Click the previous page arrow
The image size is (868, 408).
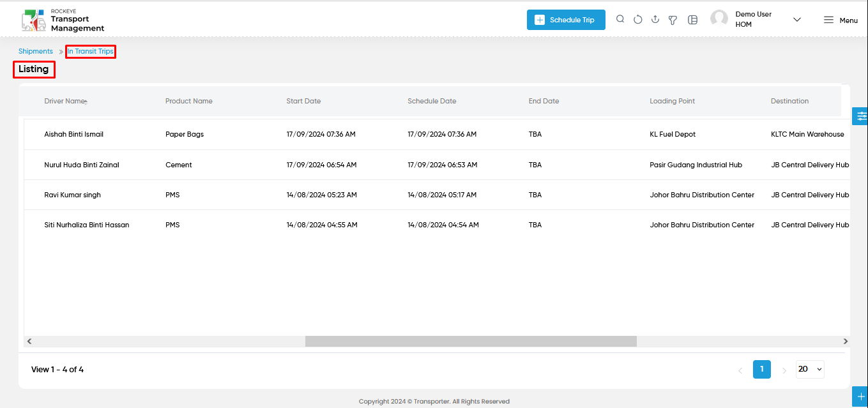coord(740,370)
